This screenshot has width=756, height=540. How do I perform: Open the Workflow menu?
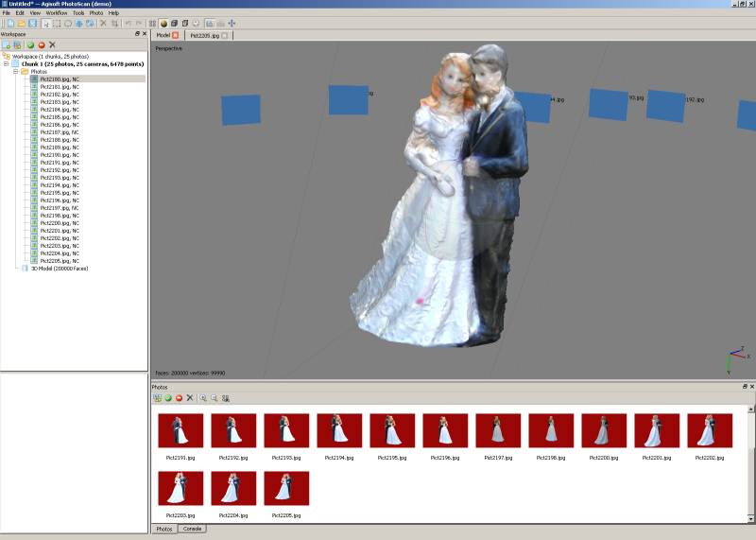(x=57, y=13)
